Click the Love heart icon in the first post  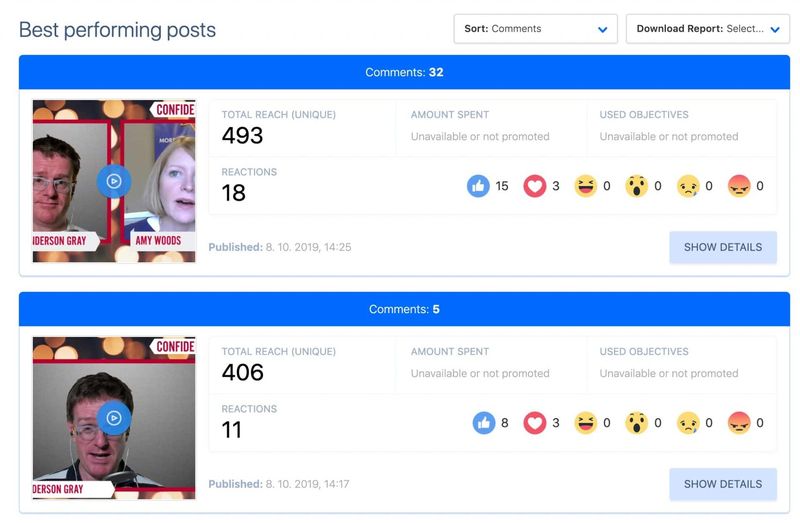[x=535, y=186]
